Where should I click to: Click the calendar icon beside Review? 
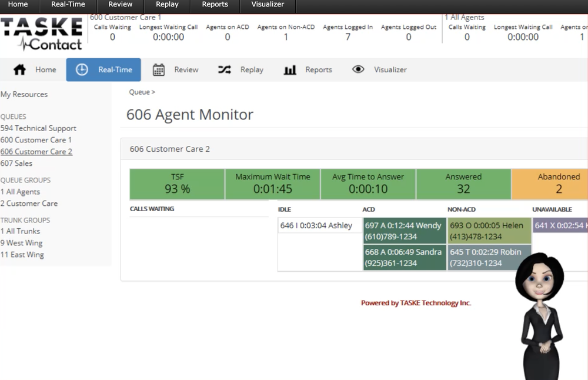coord(159,70)
